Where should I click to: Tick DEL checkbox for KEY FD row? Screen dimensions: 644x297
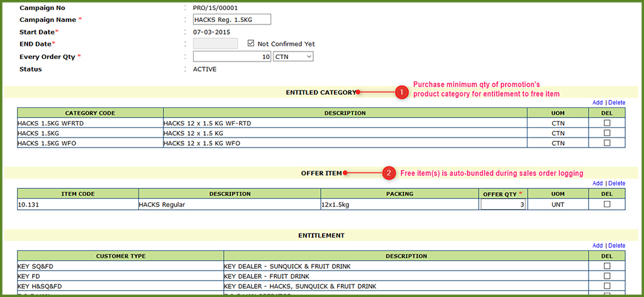click(607, 276)
